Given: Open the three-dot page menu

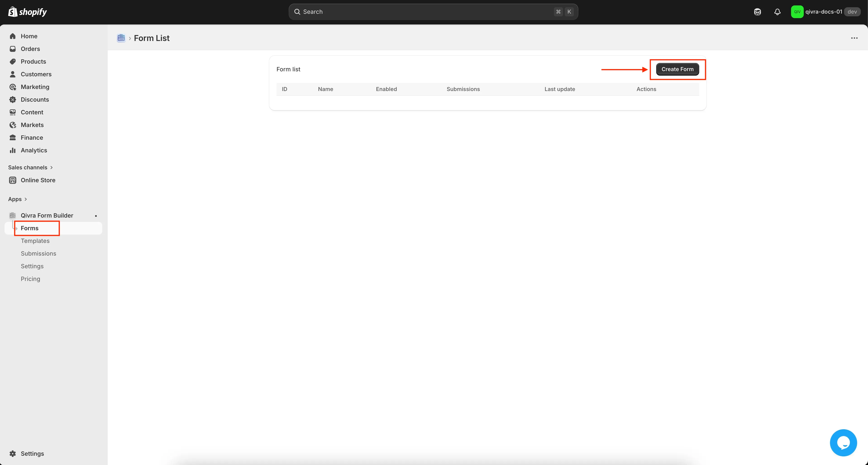Looking at the screenshot, I should coord(854,38).
